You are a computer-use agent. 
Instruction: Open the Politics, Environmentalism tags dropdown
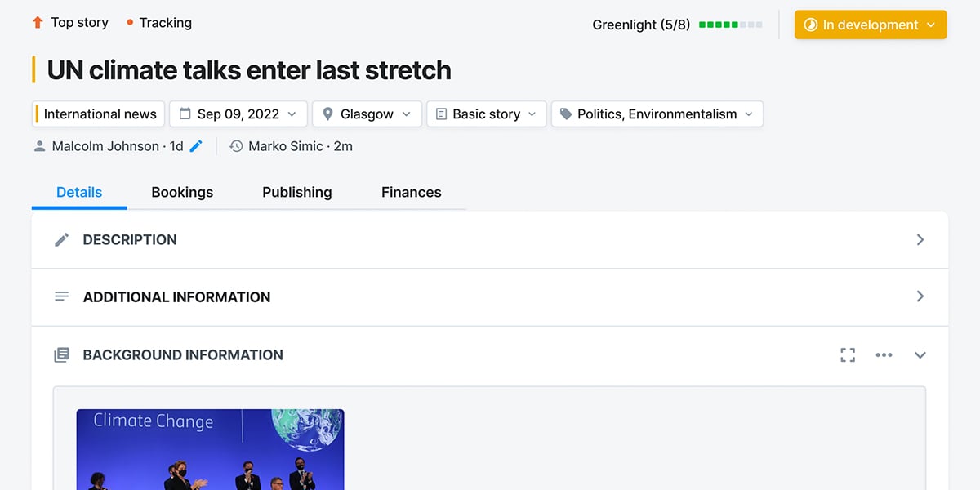click(x=657, y=114)
